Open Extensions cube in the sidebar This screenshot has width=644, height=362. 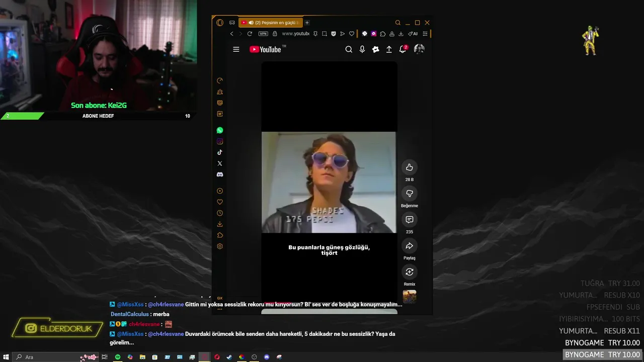point(220,235)
